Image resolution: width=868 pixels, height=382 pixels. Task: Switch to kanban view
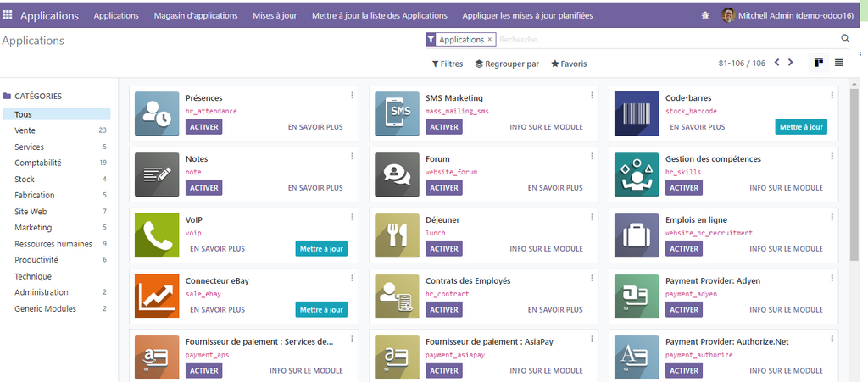pos(819,63)
